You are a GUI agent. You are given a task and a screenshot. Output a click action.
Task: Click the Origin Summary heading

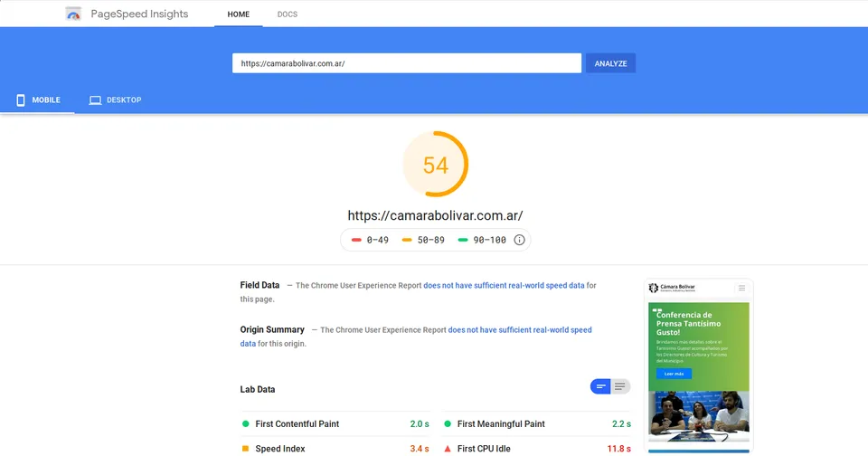(272, 329)
